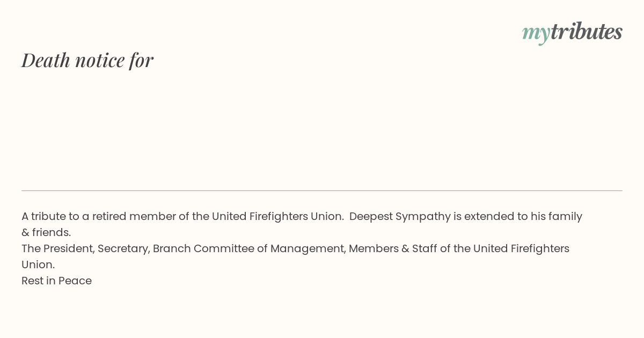Click the green "my" in the logo
This screenshot has width=644, height=338.
[x=536, y=33]
